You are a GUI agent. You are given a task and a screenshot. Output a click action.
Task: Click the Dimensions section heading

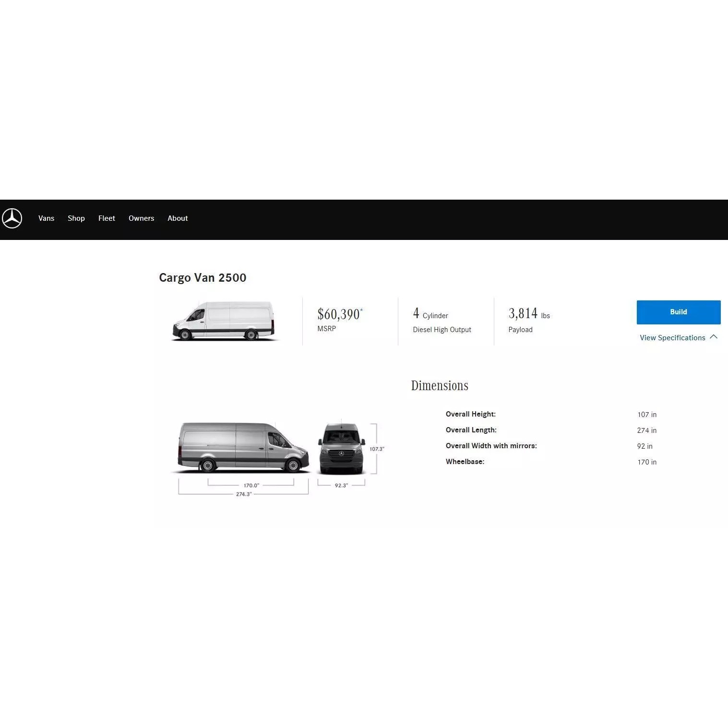[x=439, y=386]
